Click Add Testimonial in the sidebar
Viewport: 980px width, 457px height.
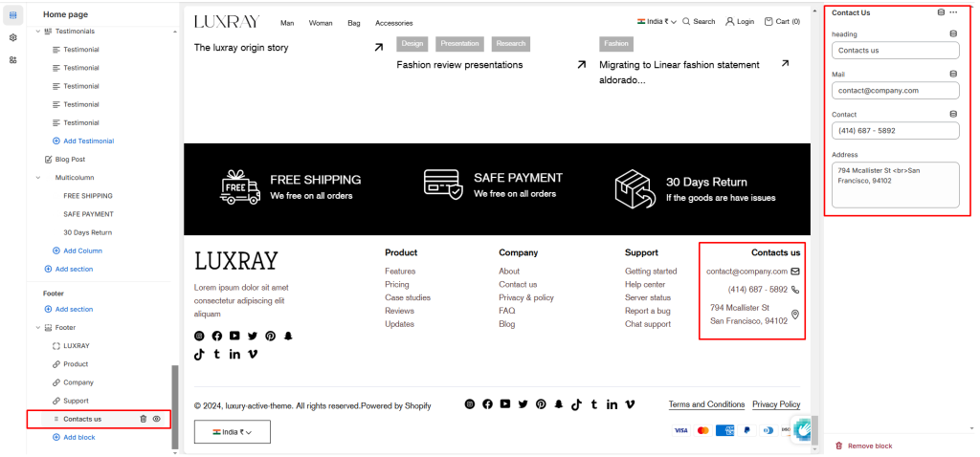[84, 141]
